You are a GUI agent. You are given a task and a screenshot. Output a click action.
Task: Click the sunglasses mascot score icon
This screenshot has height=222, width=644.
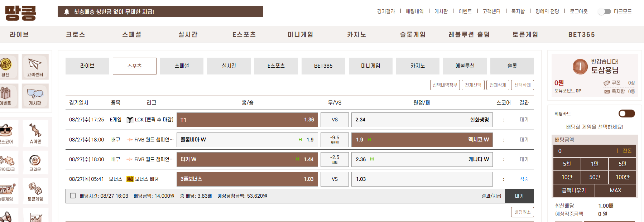pos(7,133)
